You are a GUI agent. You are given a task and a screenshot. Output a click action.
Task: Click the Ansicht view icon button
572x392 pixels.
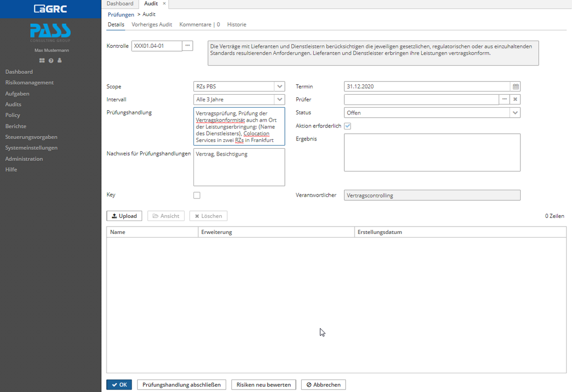(166, 216)
